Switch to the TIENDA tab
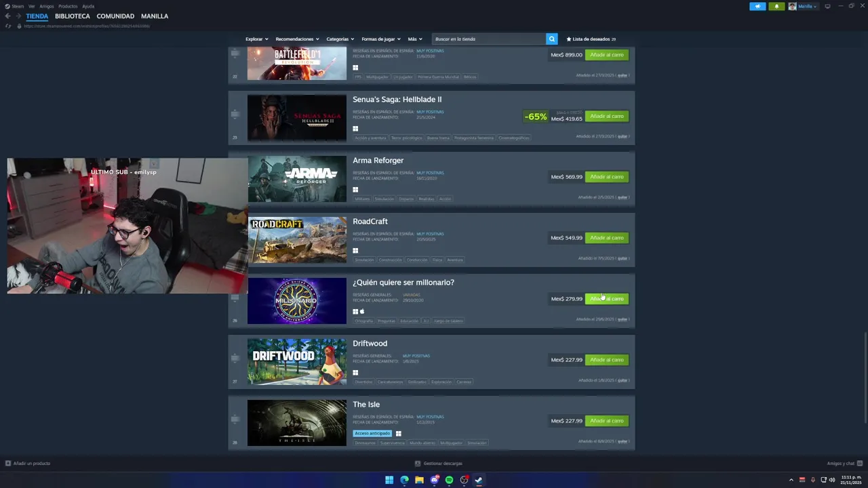Image resolution: width=868 pixels, height=488 pixels. pos(37,16)
